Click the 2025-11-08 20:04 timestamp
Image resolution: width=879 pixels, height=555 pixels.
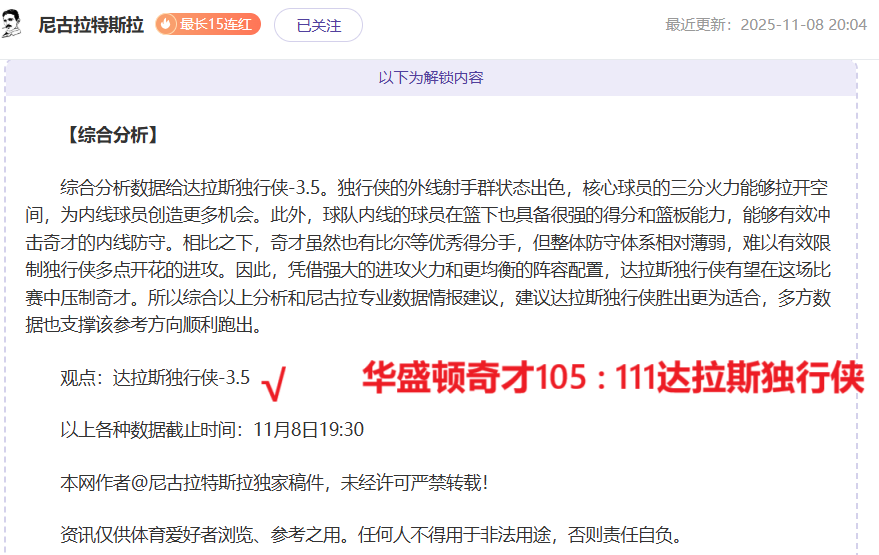coord(803,25)
